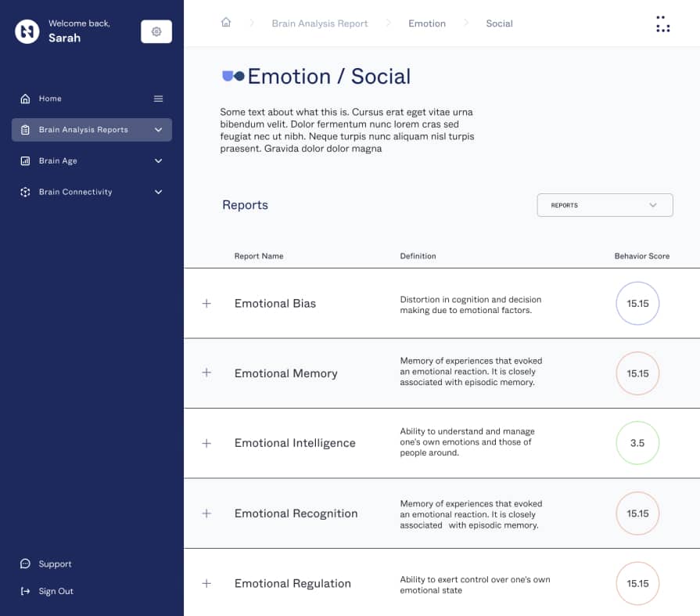Click Emotional Intelligence score circle 3.5
Image resolution: width=700 pixels, height=616 pixels.
coord(637,443)
